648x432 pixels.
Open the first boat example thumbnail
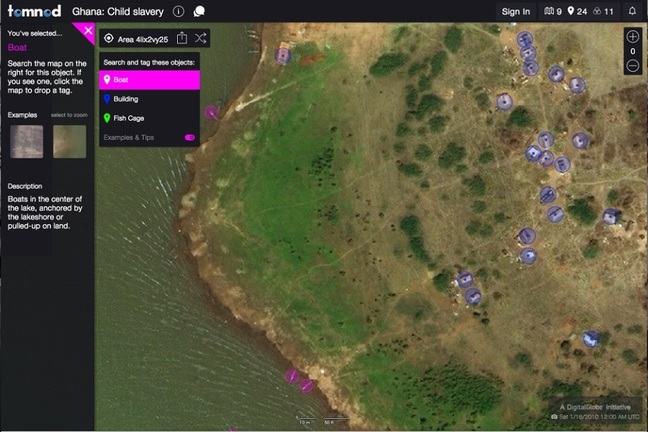click(25, 142)
